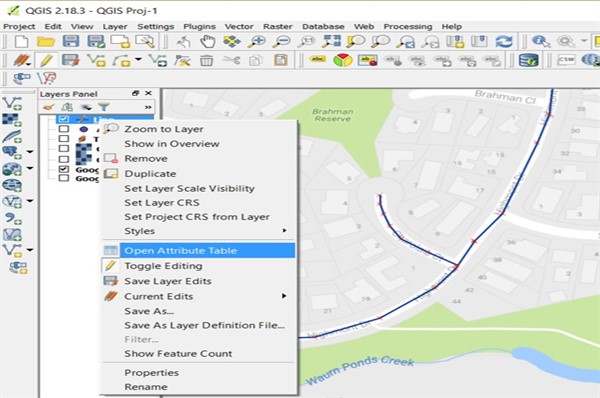Open dropdown arrow next to Add WMS icon
The height and width of the screenshot is (398, 600).
coord(30,168)
